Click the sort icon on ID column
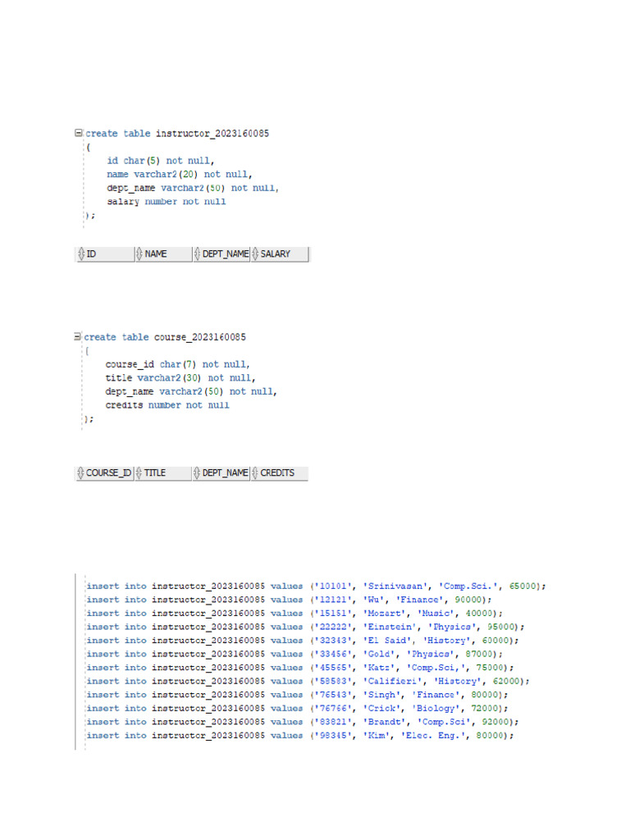 tap(81, 253)
